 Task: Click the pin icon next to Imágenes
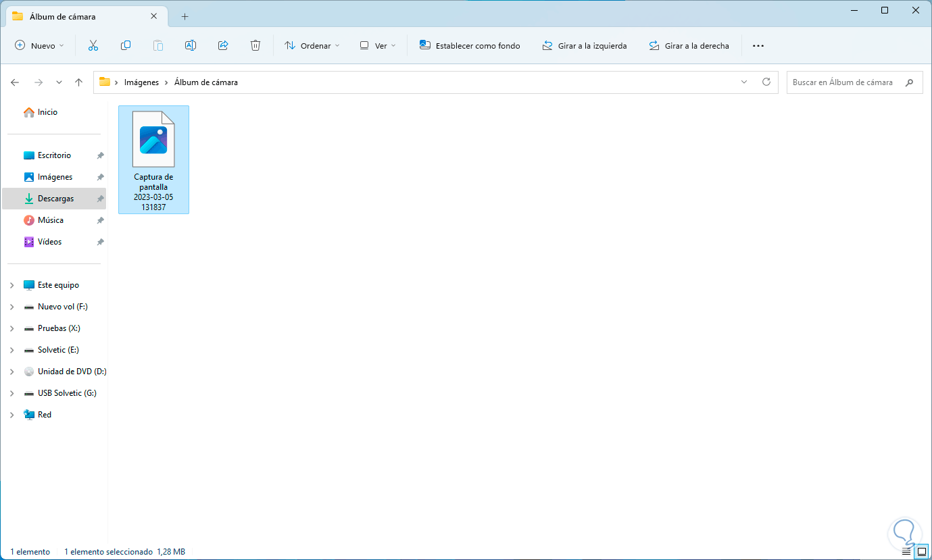point(100,177)
